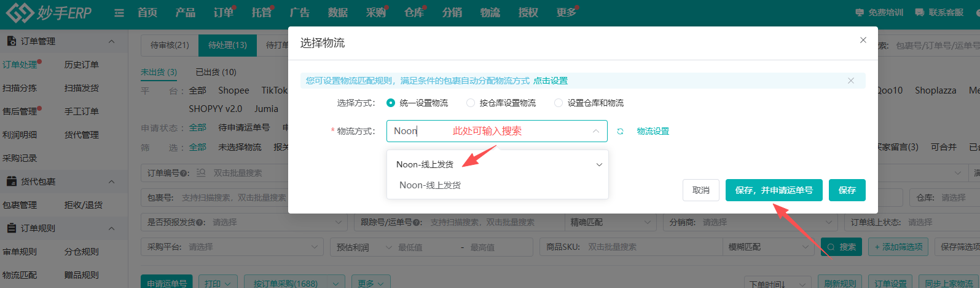Click the 订单规则 section icon
Image resolution: width=980 pixels, height=288 pixels.
(x=11, y=228)
